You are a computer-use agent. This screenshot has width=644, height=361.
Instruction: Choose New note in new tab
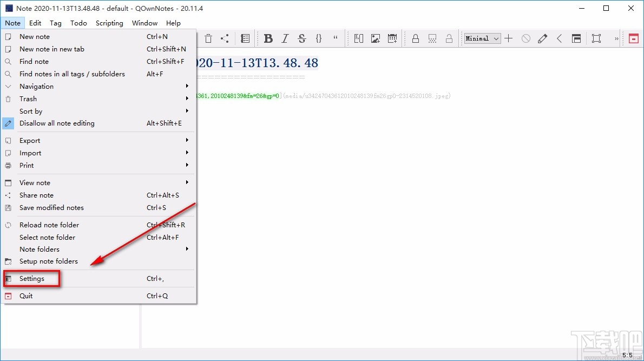98,49
